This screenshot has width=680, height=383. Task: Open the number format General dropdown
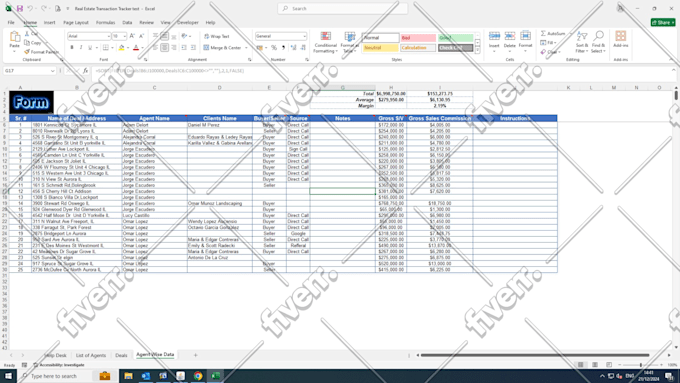304,36
